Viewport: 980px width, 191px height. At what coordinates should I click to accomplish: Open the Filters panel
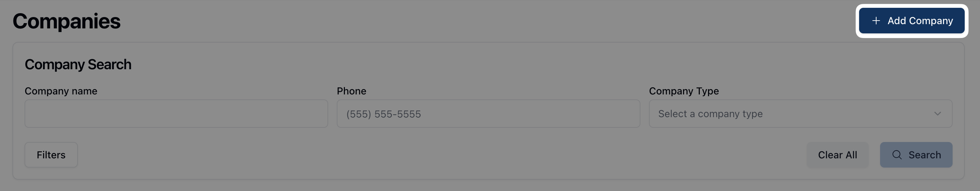click(x=51, y=155)
